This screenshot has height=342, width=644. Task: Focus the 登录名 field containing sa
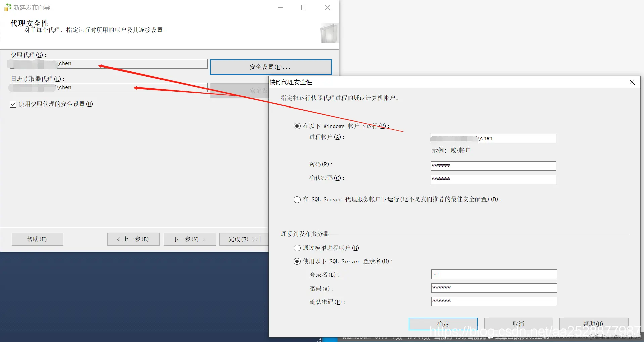[494, 274]
